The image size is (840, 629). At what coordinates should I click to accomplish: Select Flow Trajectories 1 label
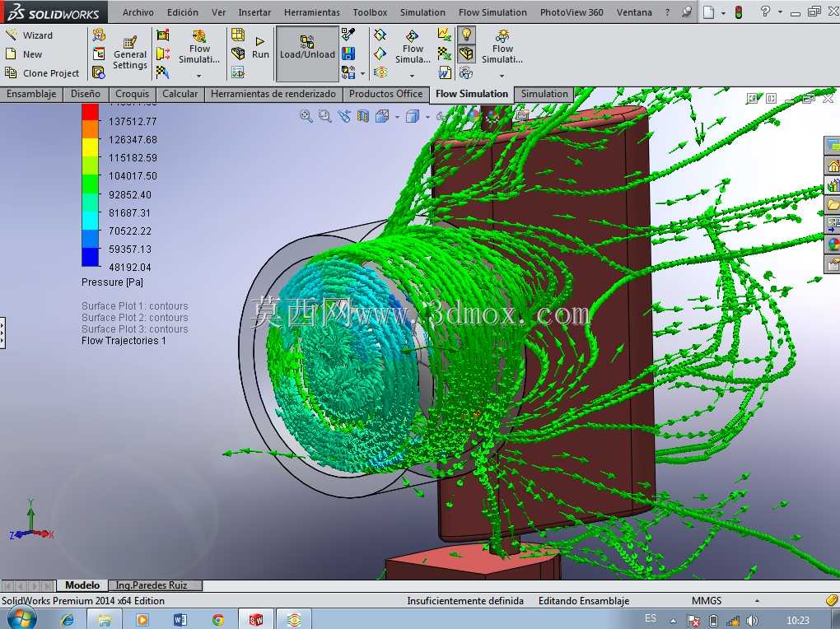click(x=124, y=341)
